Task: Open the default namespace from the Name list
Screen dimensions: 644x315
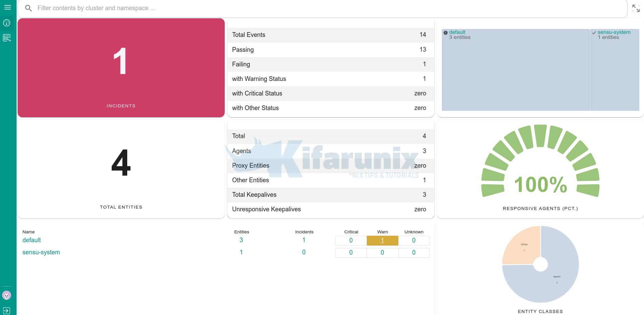Action: pos(31,240)
